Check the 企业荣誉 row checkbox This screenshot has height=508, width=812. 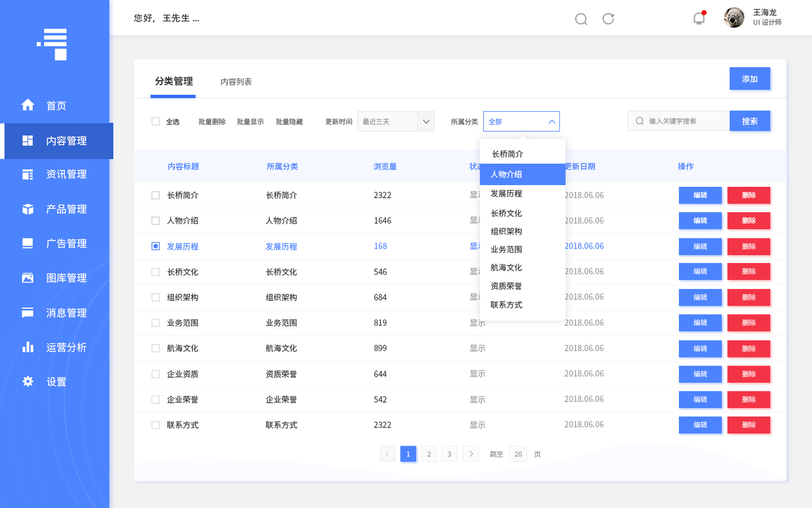coord(156,400)
